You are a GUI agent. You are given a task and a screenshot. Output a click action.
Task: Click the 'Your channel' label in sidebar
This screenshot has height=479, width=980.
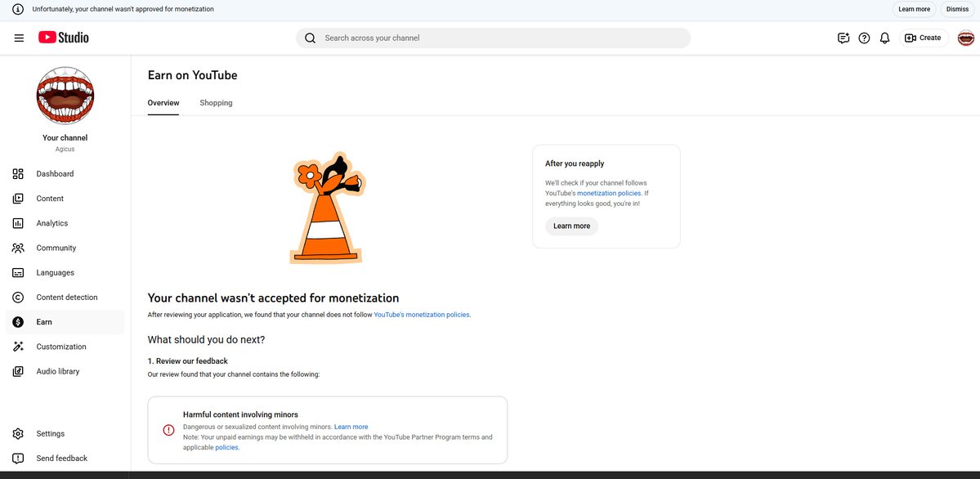[65, 137]
